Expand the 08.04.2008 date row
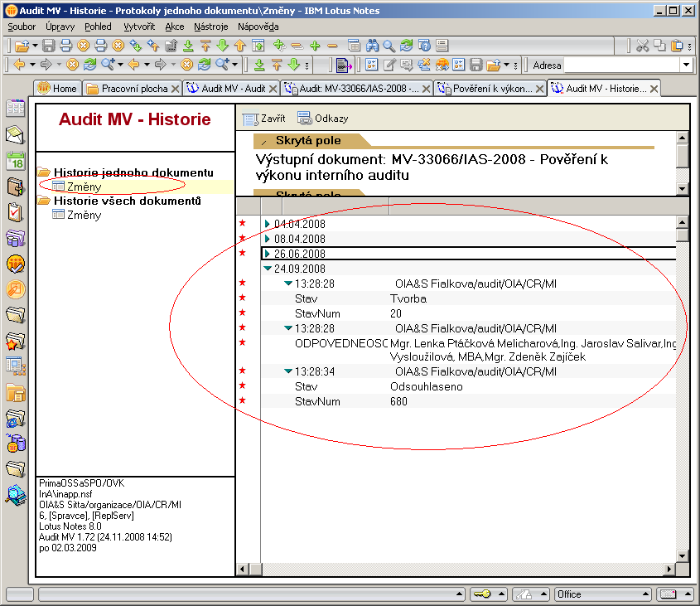700x606 pixels. (x=268, y=239)
